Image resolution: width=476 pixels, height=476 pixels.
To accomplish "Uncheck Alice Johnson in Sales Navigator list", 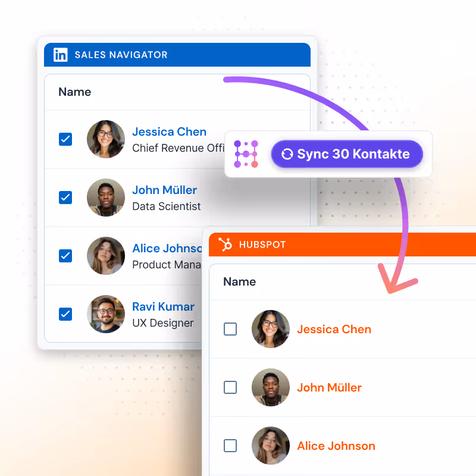I will pos(65,256).
